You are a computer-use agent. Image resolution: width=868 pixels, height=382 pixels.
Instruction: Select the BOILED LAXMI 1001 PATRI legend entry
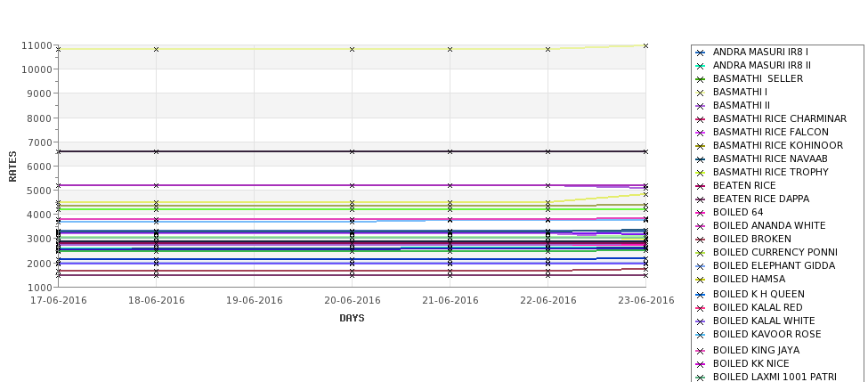[x=775, y=378]
